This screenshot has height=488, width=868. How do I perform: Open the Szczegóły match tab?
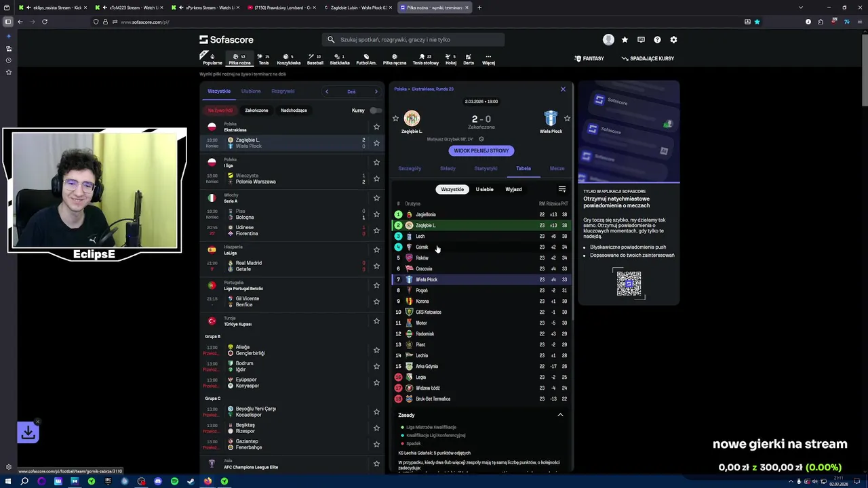410,168
